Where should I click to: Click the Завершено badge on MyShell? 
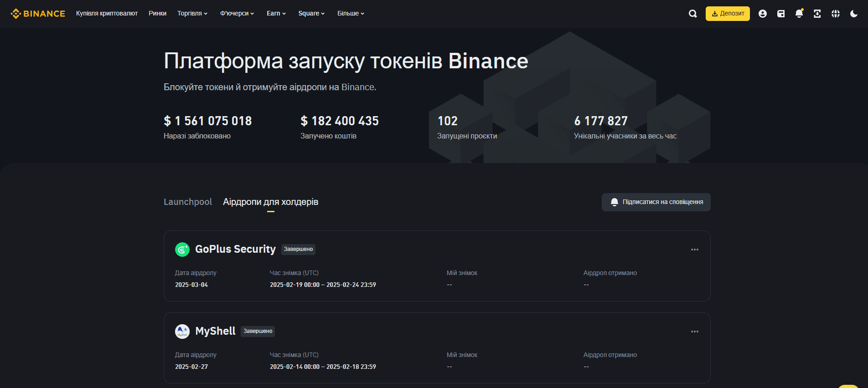[258, 331]
